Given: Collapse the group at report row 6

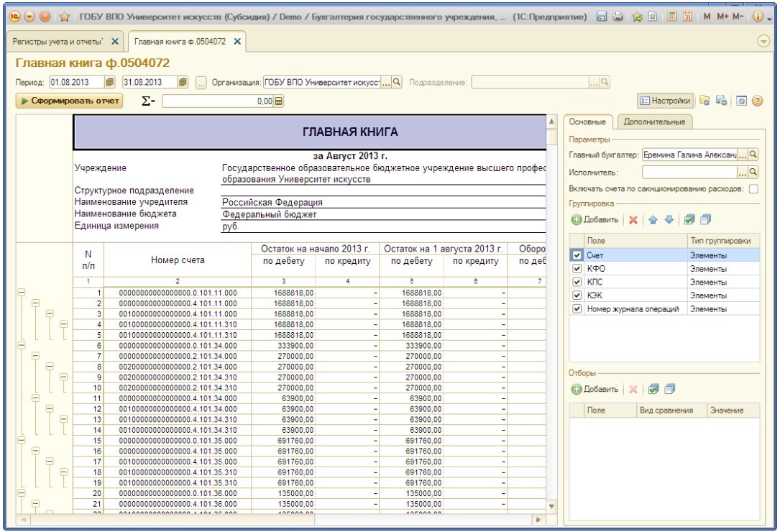Looking at the screenshot, I should 22,345.
